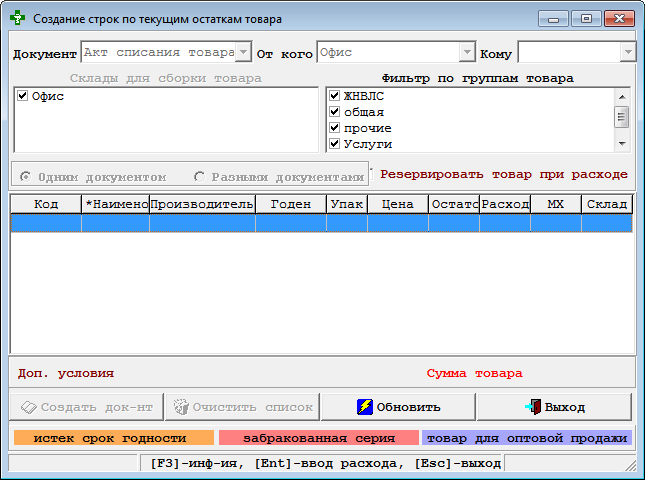Toggle the Офис warehouse checkbox
This screenshot has width=645, height=480.
[22, 96]
